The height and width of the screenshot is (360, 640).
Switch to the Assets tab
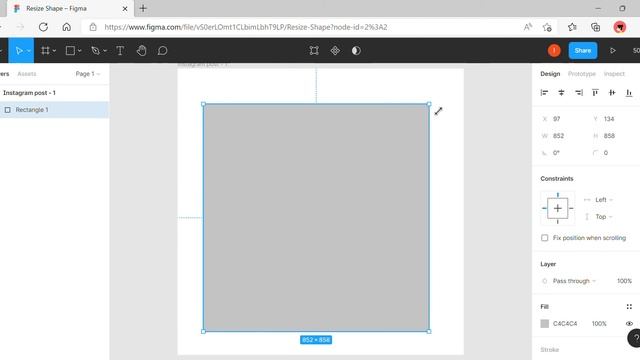point(27,74)
